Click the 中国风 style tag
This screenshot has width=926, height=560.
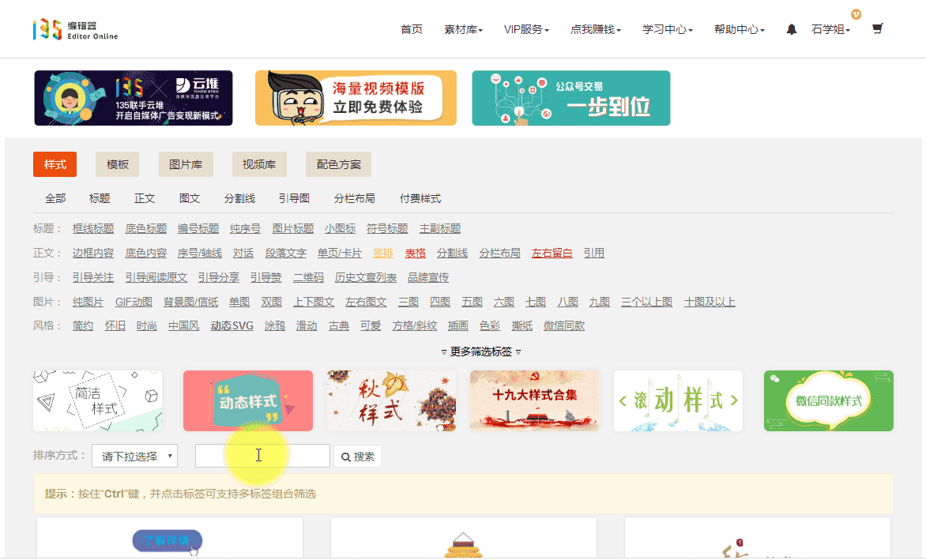coord(183,325)
